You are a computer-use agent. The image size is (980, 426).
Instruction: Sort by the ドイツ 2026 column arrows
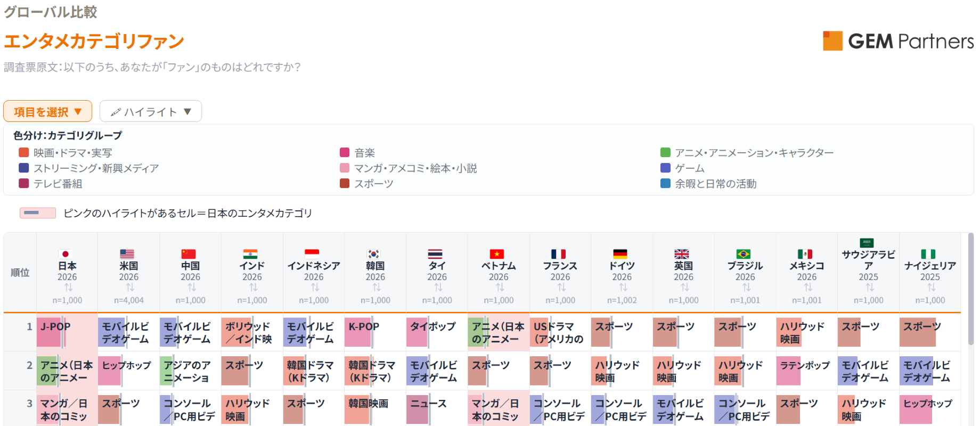click(623, 288)
